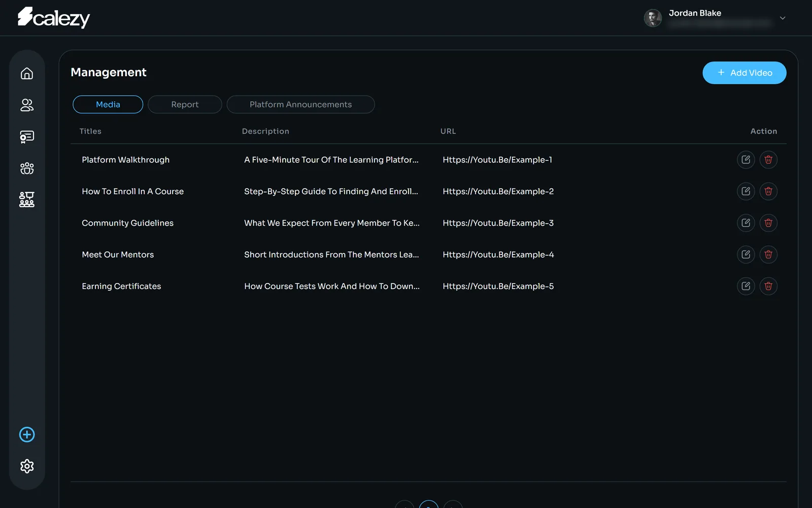This screenshot has height=508, width=812.
Task: Click the Https://Youtu.Be/Example-3 URL
Action: tap(498, 223)
